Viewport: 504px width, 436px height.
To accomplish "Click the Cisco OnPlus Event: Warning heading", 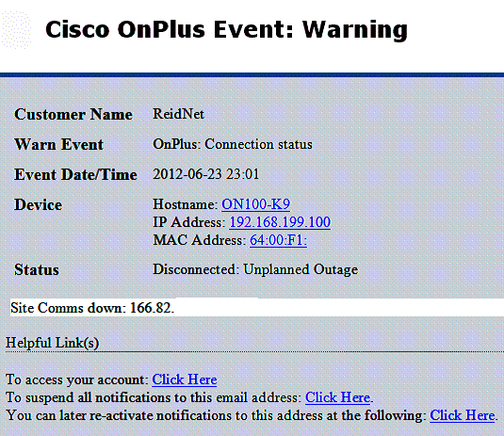I will (227, 30).
